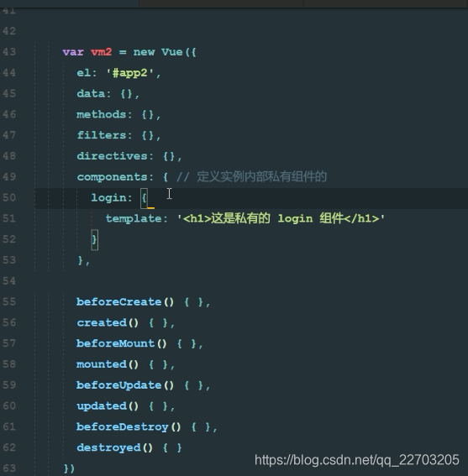Click the destroyed() hook on line 62

114,447
